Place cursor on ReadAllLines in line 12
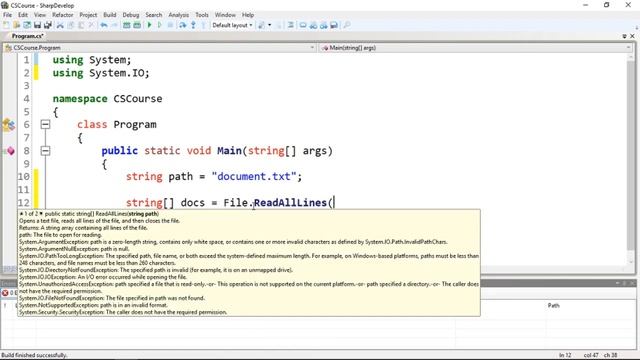This screenshot has width=640, height=360. click(290, 203)
